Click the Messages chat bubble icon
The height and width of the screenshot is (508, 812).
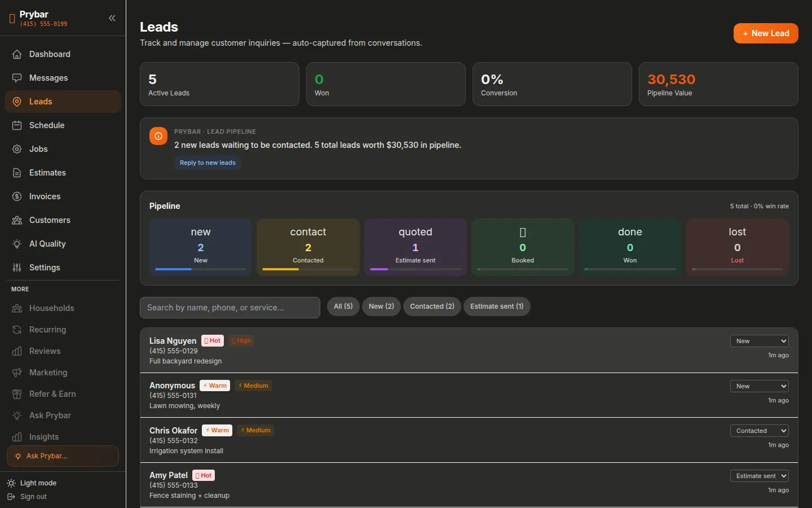(17, 78)
